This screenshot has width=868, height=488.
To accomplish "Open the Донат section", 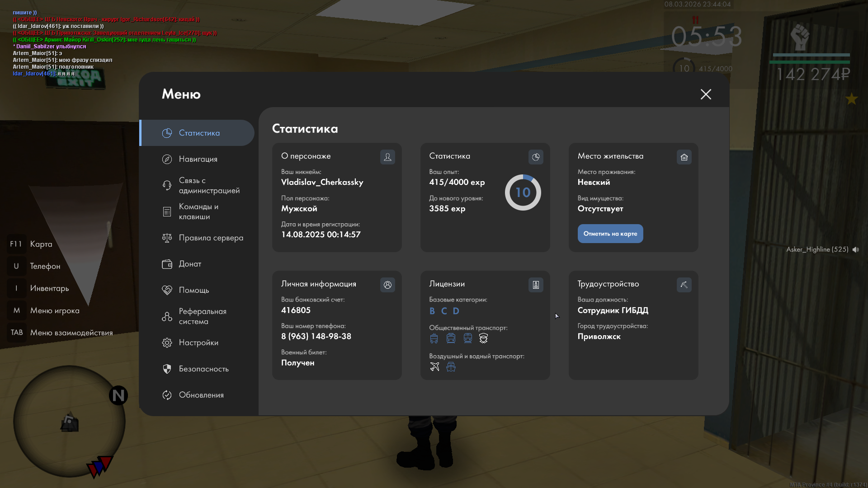I will point(190,264).
